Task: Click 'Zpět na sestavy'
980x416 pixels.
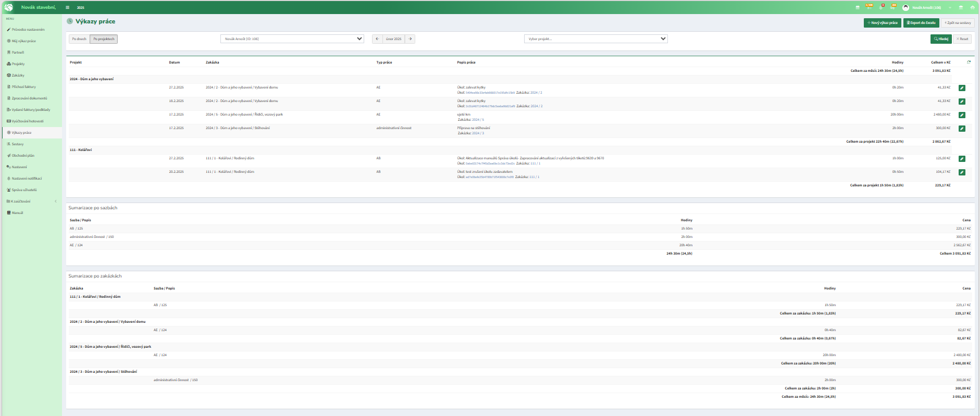Action: (958, 23)
